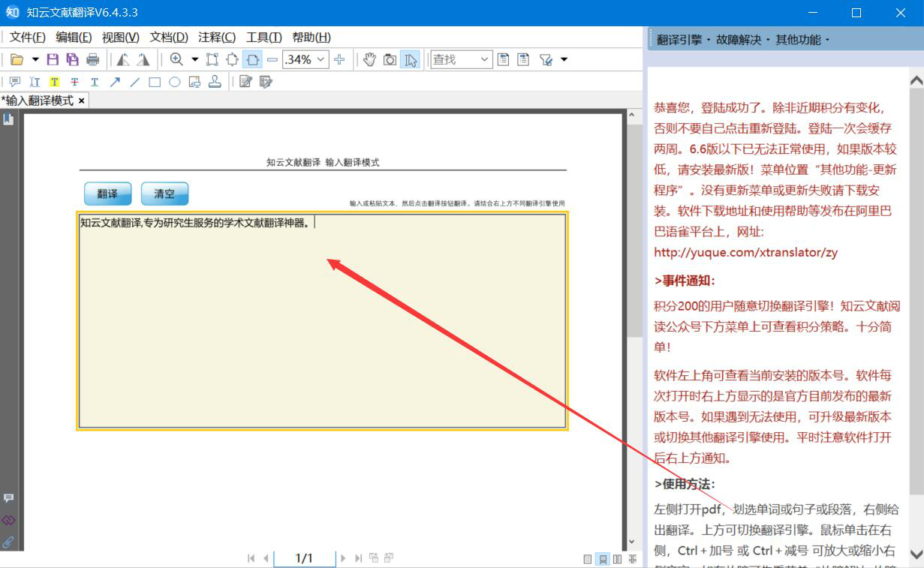
Task: Select the Stamp tool
Action: click(215, 82)
